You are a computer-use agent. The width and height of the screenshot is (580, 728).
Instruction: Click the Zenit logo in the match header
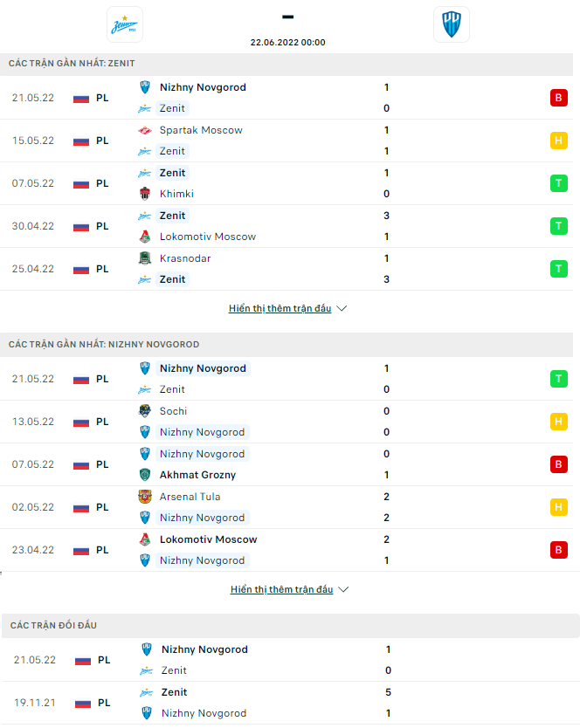point(124,24)
